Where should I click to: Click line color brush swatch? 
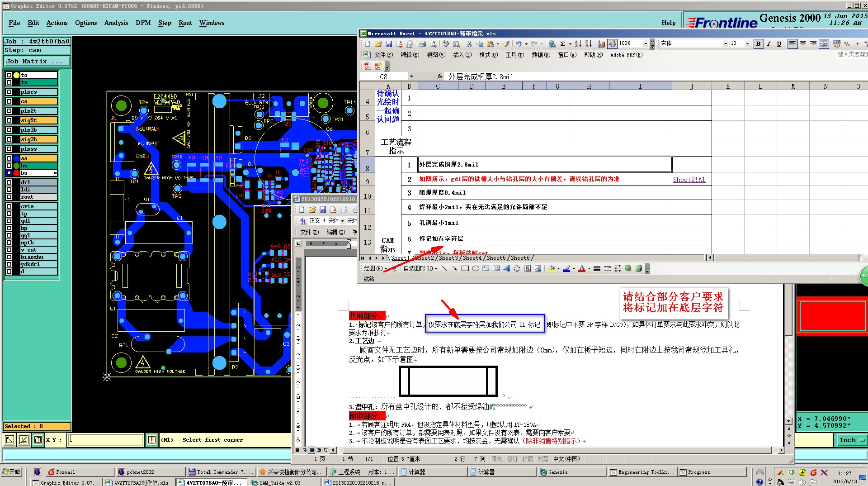566,268
